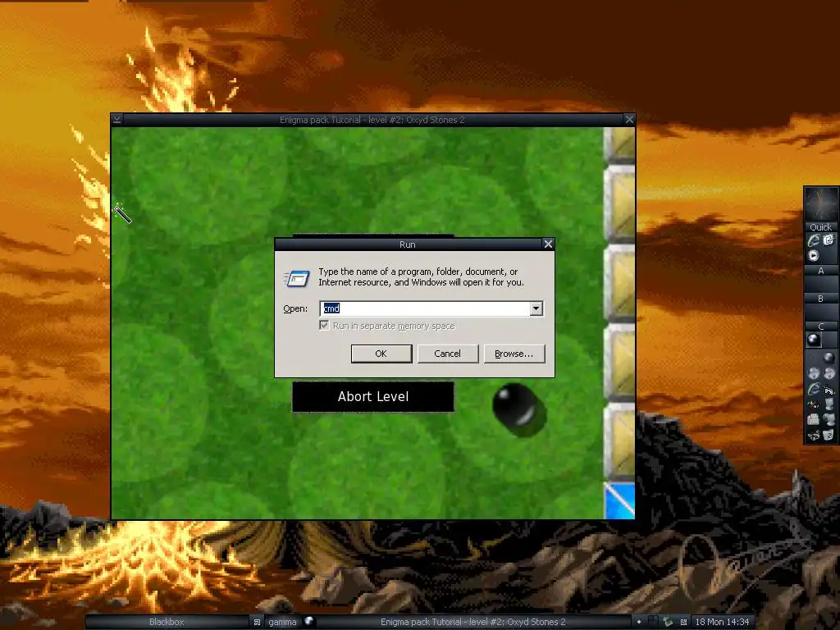Open Internet Explorer from Quick panel

point(814,240)
